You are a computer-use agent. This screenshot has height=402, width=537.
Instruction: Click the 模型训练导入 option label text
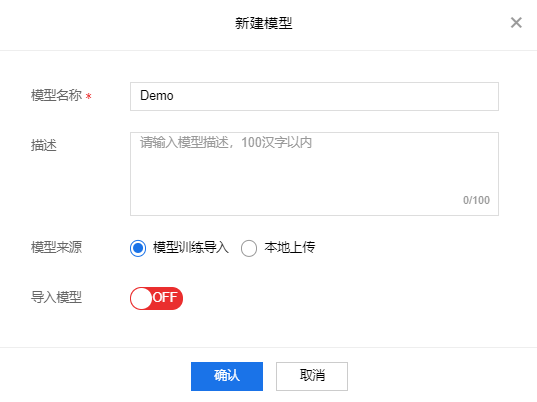tap(191, 247)
